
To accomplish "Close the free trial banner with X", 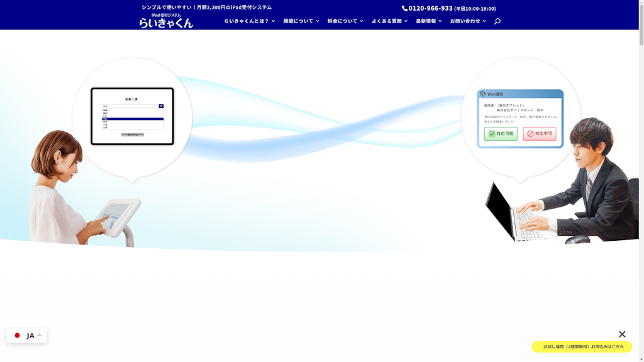I will click(x=622, y=334).
